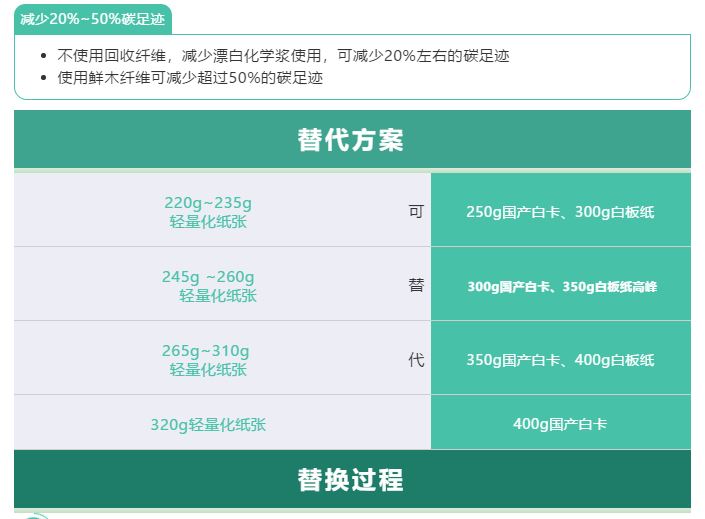Select the 245g ~260g 轻量化纸张 cell
The image size is (705, 519).
208,286
